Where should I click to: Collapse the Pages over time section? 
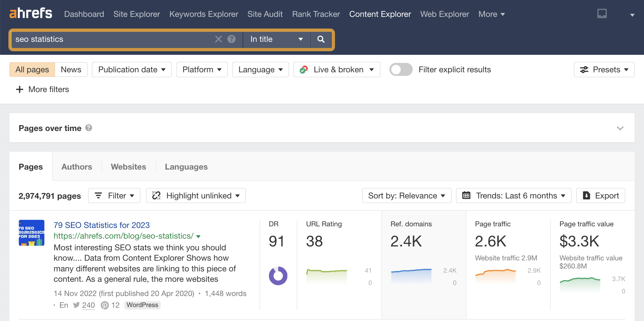[620, 128]
